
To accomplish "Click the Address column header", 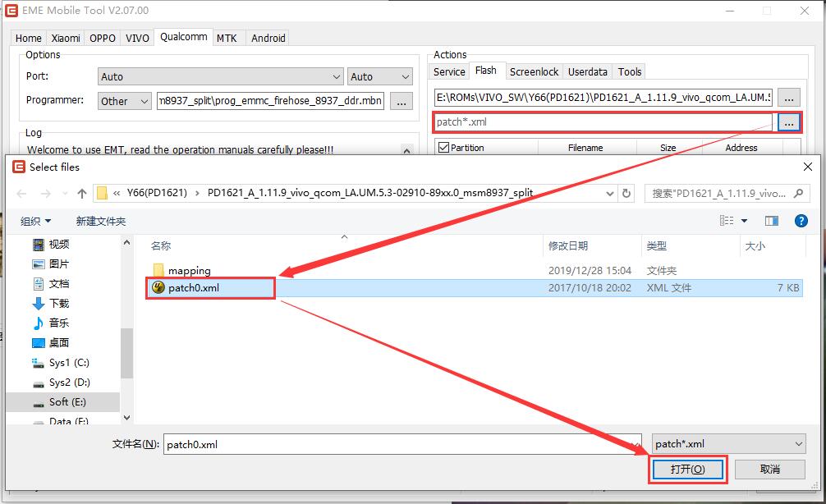I will pyautogui.click(x=741, y=148).
